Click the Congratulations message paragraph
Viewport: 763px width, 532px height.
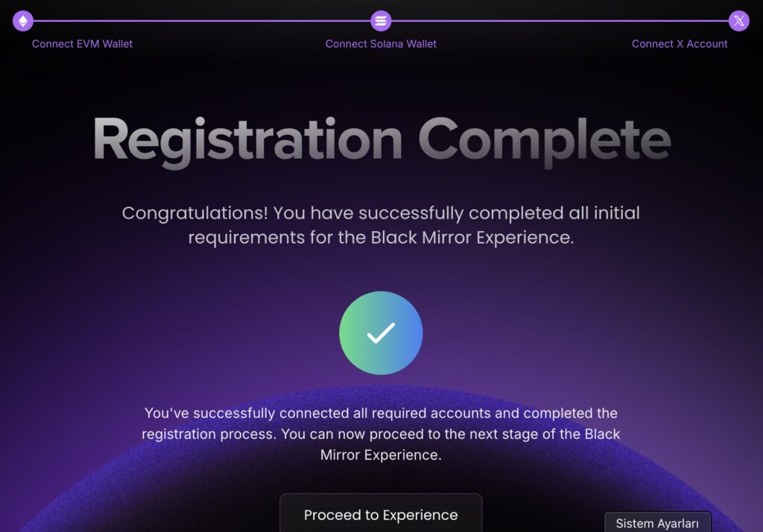pos(381,225)
